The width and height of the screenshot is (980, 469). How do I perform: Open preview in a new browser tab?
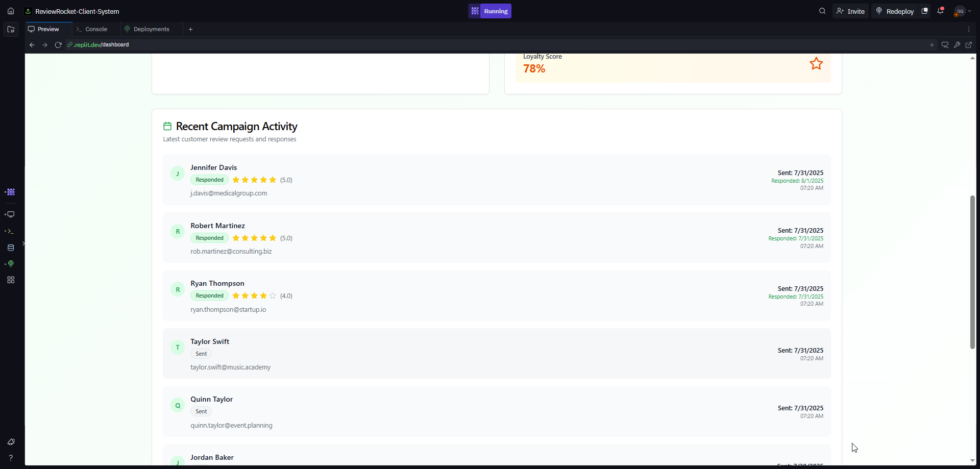point(969,45)
